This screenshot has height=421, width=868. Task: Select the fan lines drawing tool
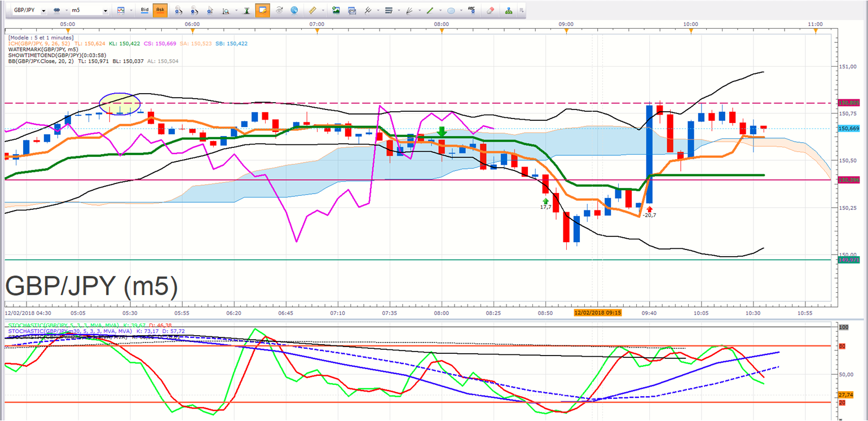point(409,10)
